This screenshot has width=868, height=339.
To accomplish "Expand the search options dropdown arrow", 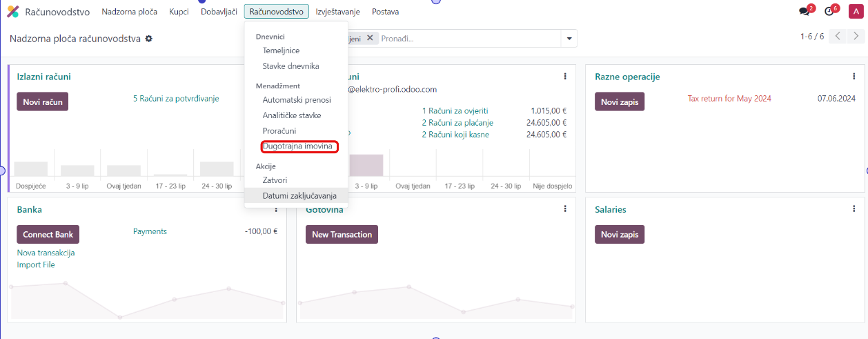I will [569, 39].
